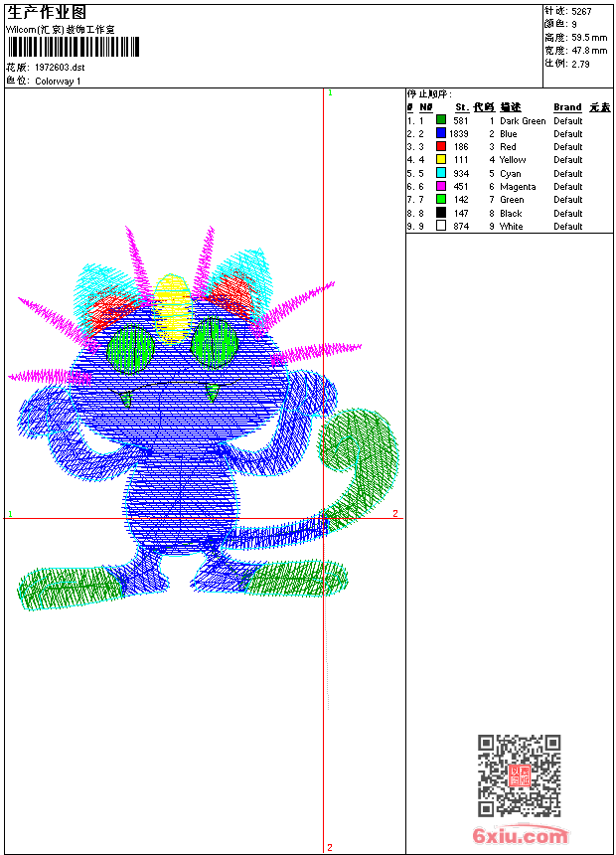Pick the Red color swatch
This screenshot has height=855, width=616.
tap(441, 146)
